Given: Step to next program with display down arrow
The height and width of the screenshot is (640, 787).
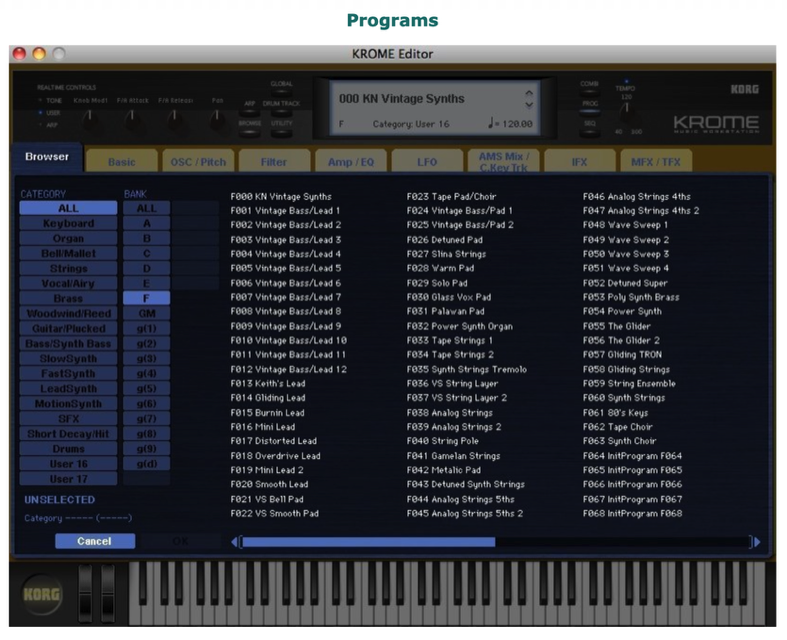Looking at the screenshot, I should (529, 105).
